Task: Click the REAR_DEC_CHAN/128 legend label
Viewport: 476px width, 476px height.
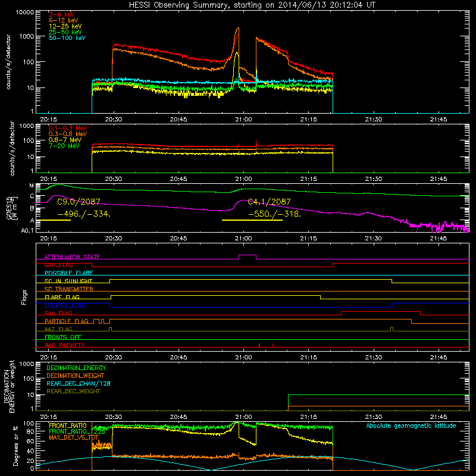Action: [x=79, y=383]
